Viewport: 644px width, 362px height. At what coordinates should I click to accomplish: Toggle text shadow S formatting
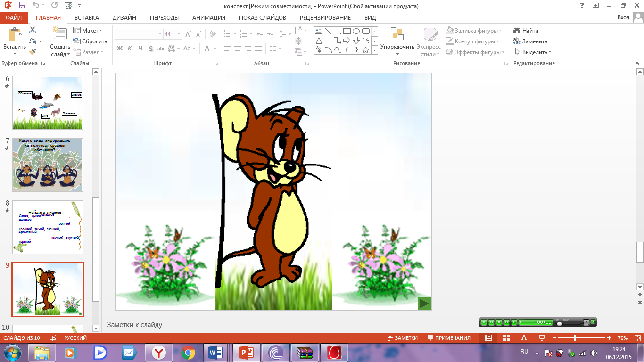click(151, 49)
